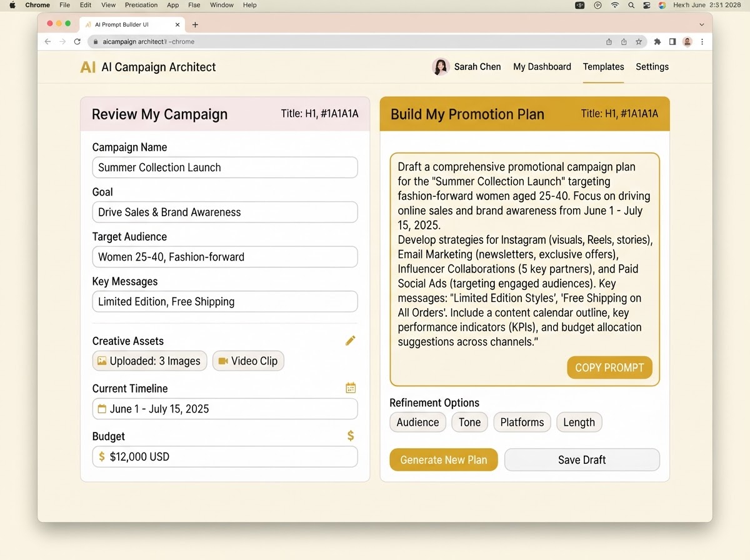This screenshot has width=750, height=560.
Task: Click the Sarah Chen user name
Action: point(477,67)
